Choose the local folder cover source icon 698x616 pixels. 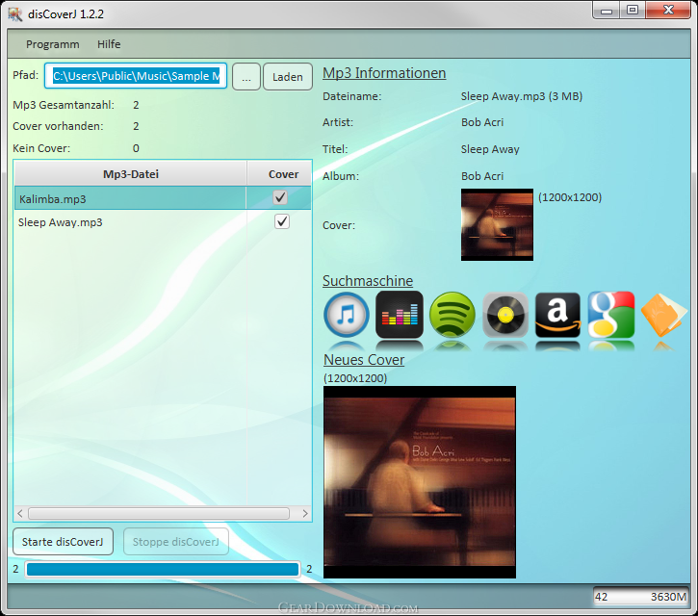[x=663, y=315]
